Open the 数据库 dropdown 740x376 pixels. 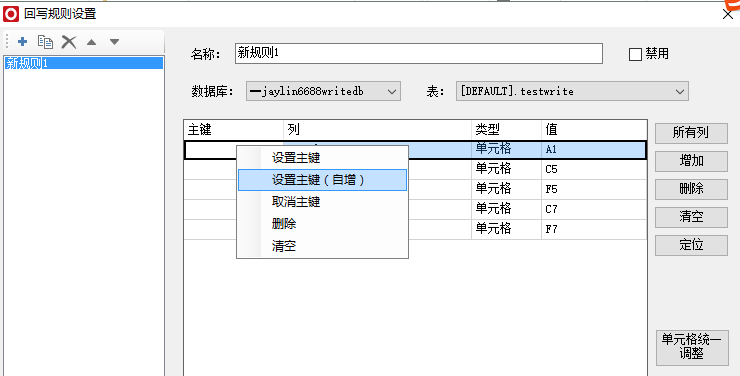[x=323, y=92]
